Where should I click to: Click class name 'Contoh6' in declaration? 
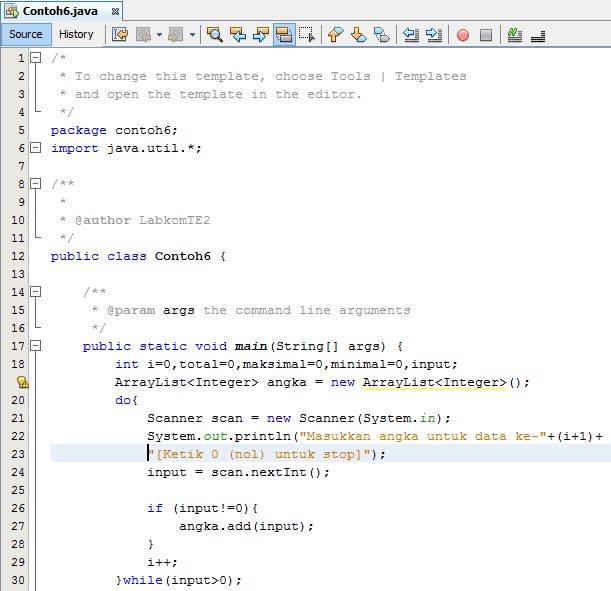183,256
